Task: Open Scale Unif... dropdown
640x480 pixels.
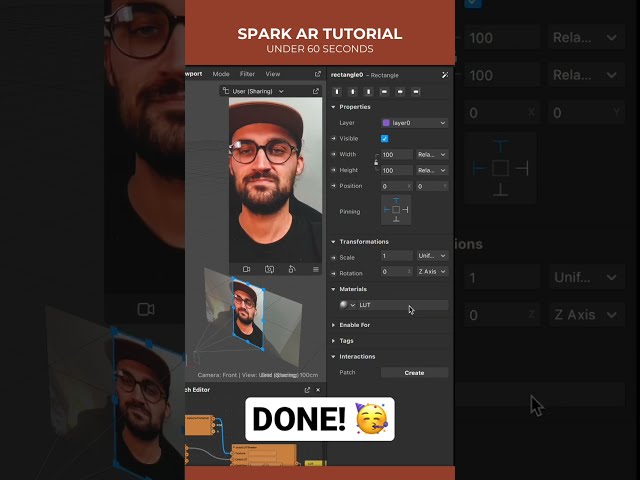Action: tap(432, 256)
